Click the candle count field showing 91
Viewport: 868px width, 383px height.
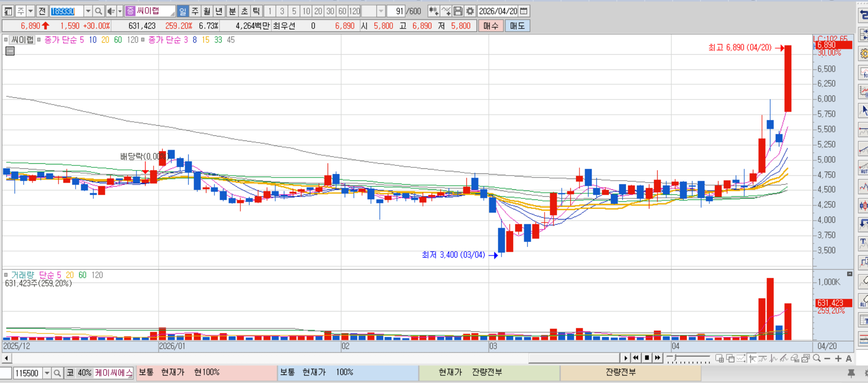click(x=396, y=11)
